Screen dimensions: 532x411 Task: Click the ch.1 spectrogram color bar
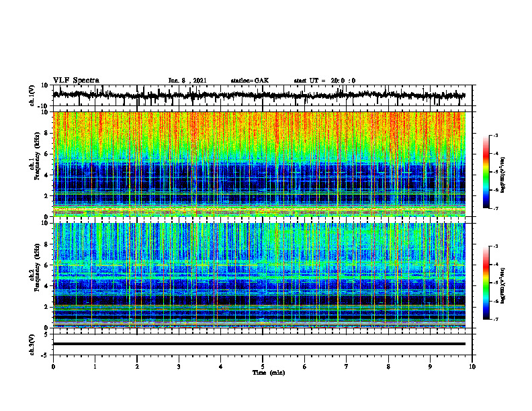tap(486, 172)
